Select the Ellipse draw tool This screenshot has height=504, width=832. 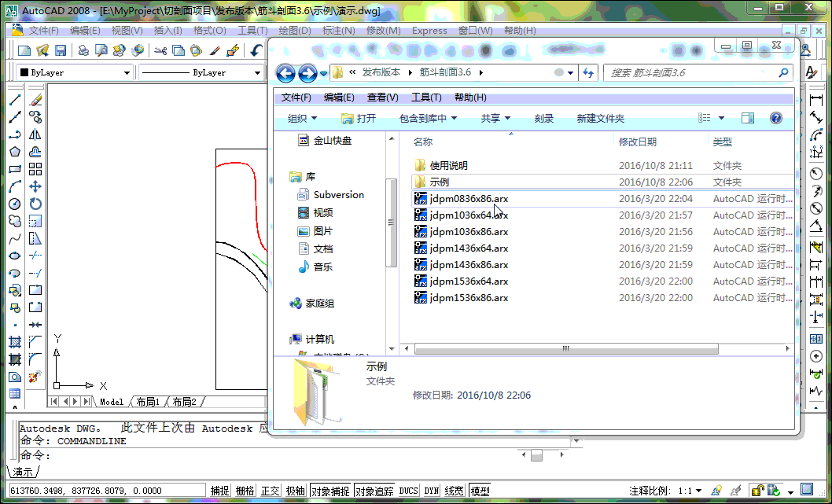click(x=15, y=256)
